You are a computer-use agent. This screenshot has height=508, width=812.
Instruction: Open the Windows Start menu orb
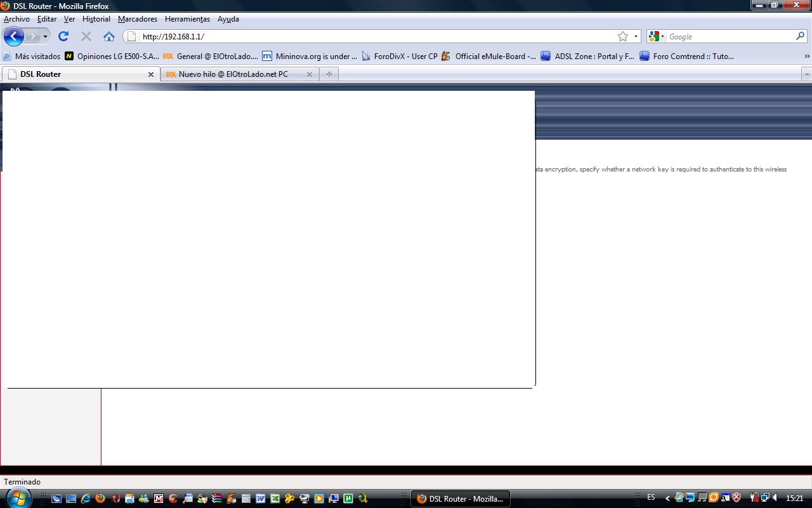click(x=17, y=498)
